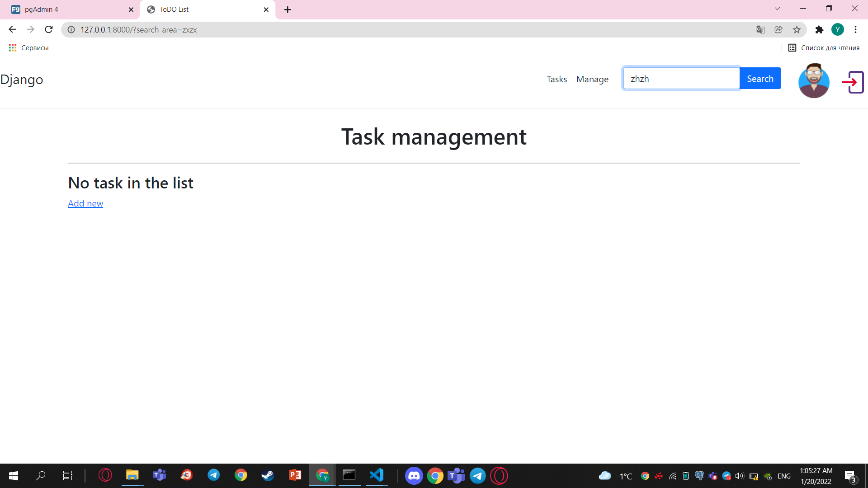The height and width of the screenshot is (488, 868).
Task: Open the Tasks nav link
Action: point(557,79)
